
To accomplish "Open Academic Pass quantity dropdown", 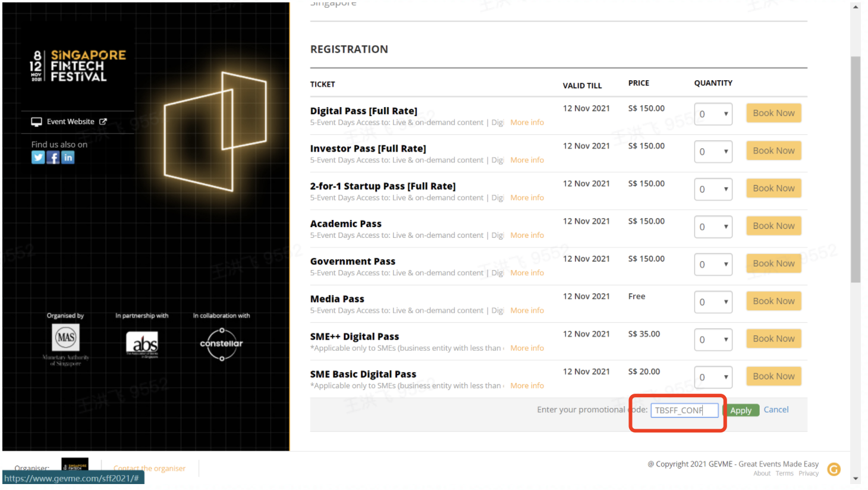I will tap(713, 227).
